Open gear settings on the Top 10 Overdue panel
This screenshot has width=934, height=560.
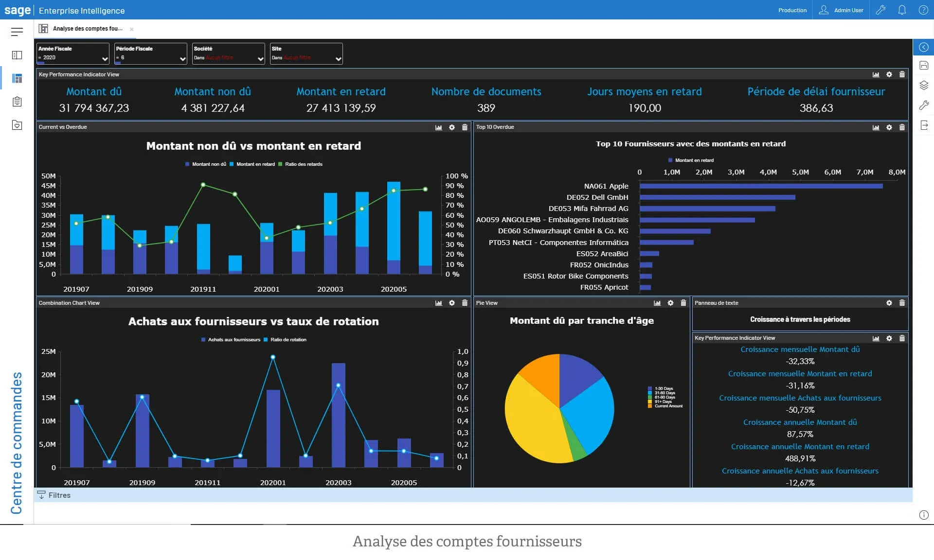[x=889, y=127]
